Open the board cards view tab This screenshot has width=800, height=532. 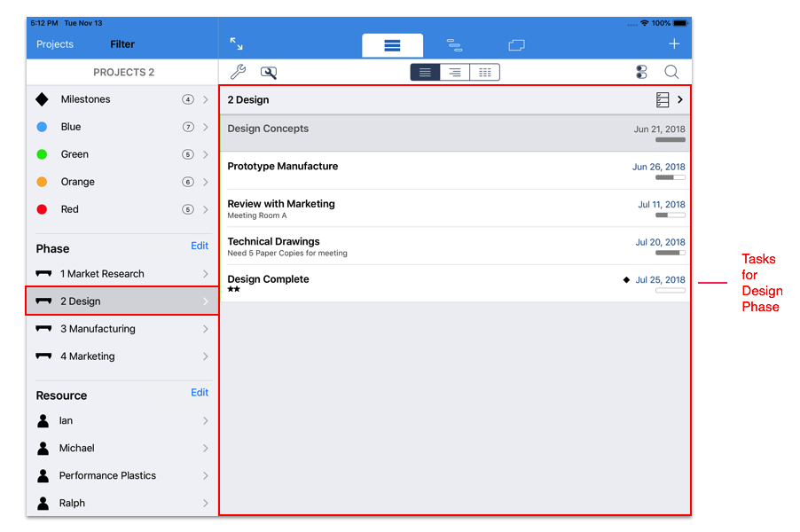pos(516,44)
